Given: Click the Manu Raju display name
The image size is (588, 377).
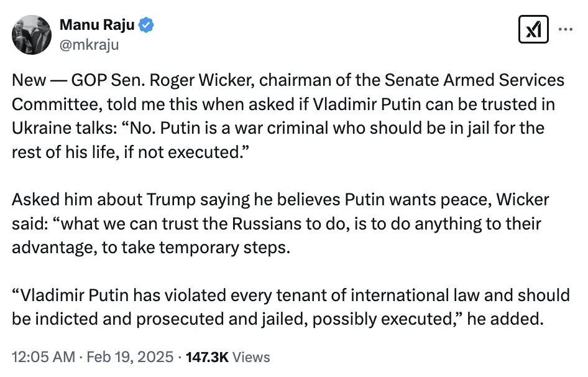Looking at the screenshot, I should [x=97, y=25].
